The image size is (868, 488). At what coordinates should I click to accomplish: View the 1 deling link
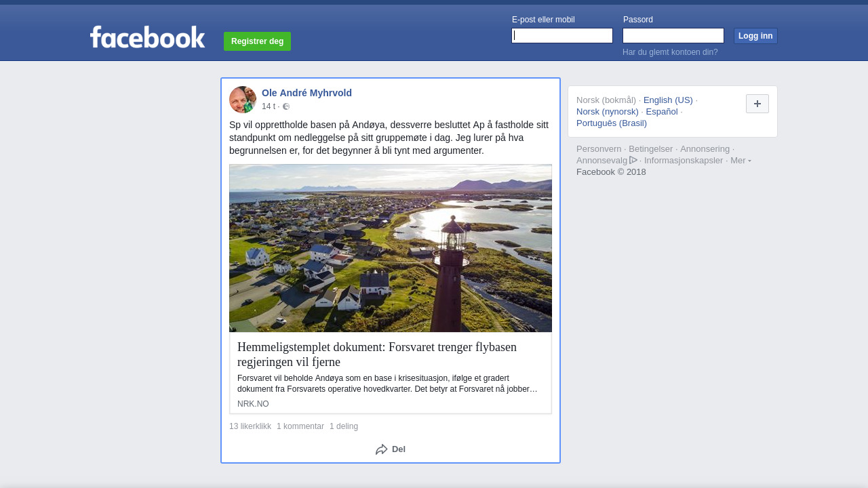tap(344, 426)
